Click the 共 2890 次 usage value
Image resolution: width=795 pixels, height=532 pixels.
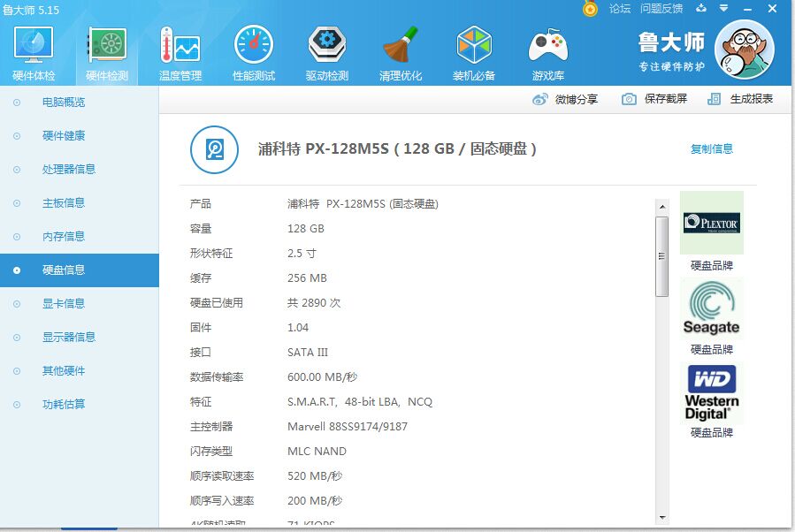314,303
